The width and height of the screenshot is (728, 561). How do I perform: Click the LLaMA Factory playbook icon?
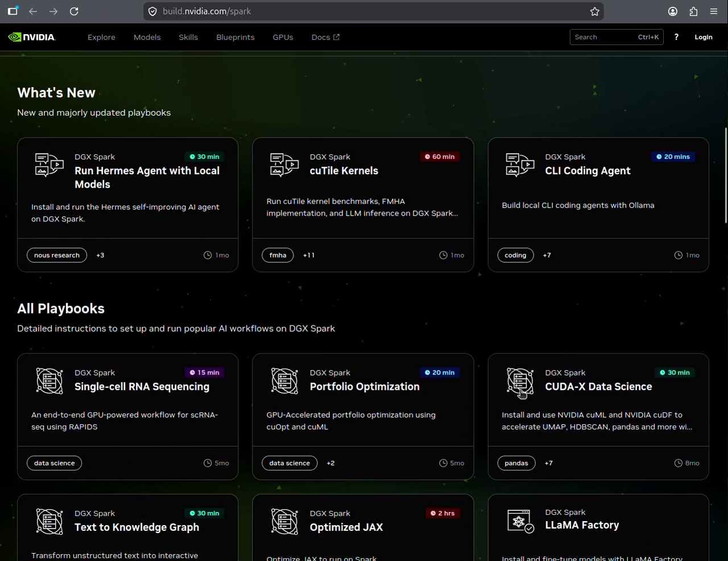point(521,521)
